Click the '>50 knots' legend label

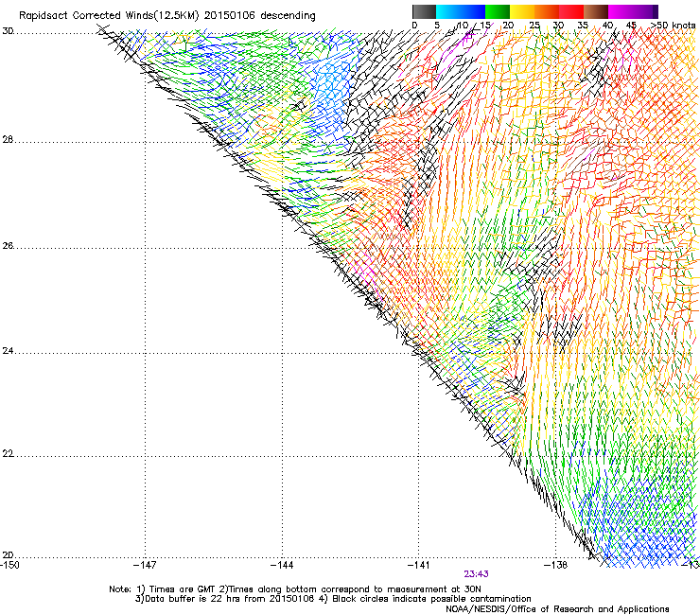tap(673, 25)
